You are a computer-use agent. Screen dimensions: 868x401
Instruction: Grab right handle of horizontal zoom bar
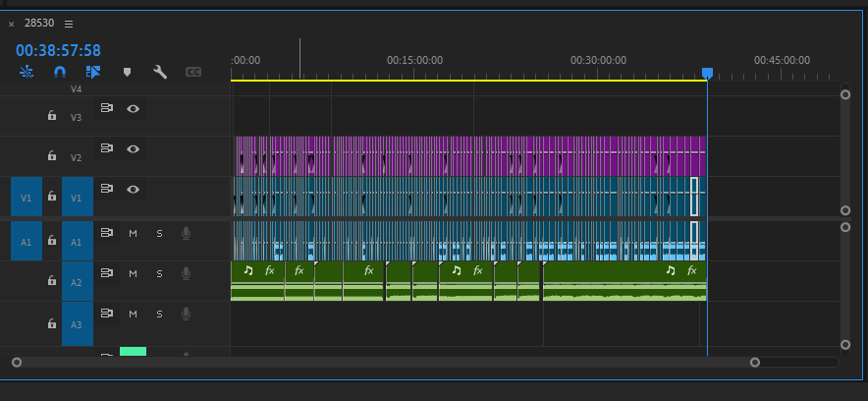(x=755, y=363)
